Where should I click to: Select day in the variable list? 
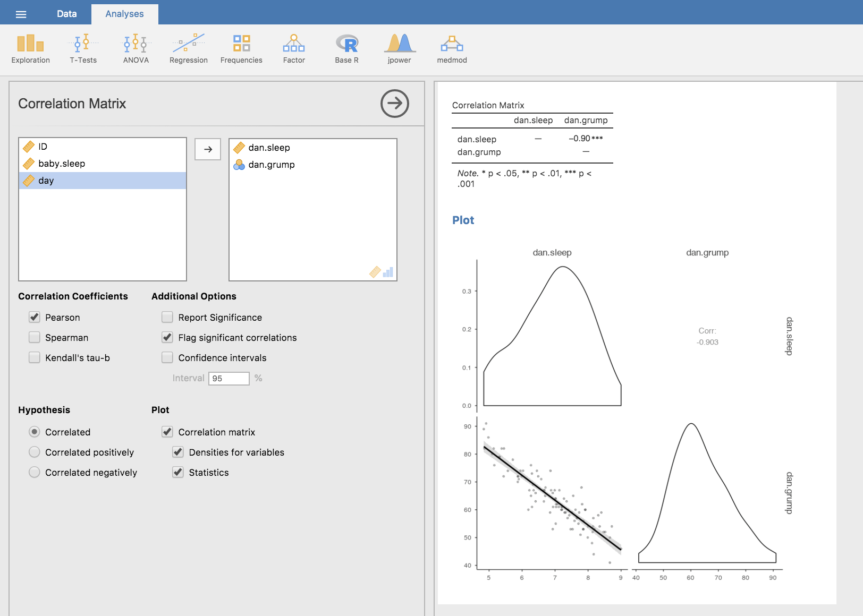tap(103, 181)
